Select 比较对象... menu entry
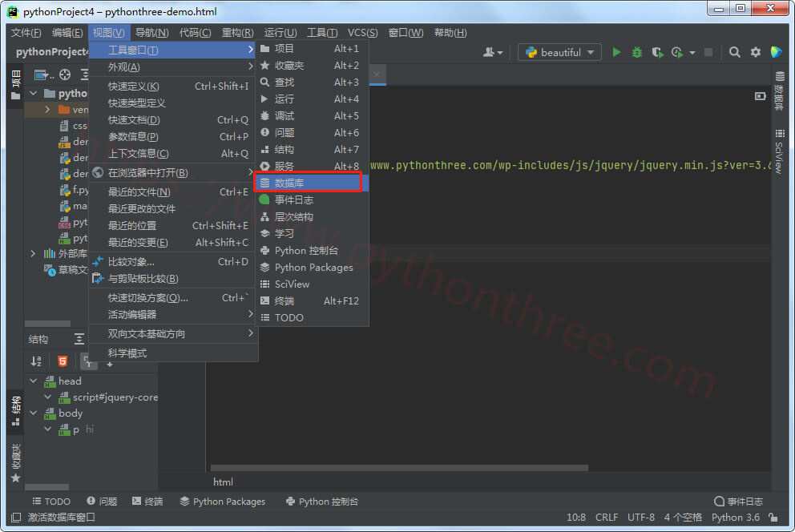The height and width of the screenshot is (532, 795). click(x=173, y=262)
